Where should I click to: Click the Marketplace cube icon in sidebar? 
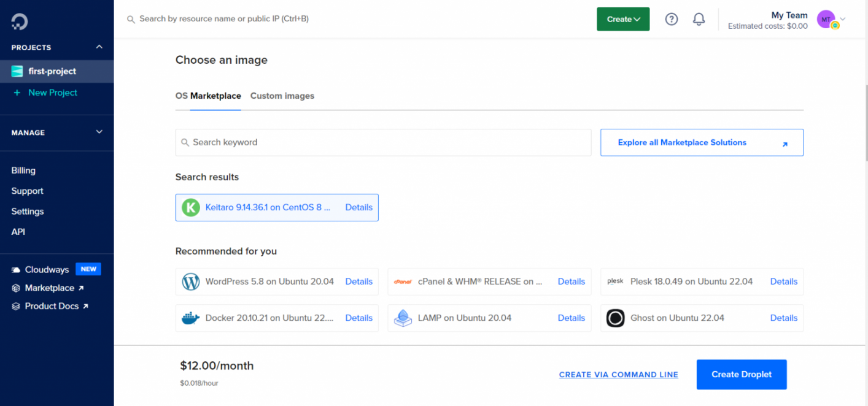17,288
